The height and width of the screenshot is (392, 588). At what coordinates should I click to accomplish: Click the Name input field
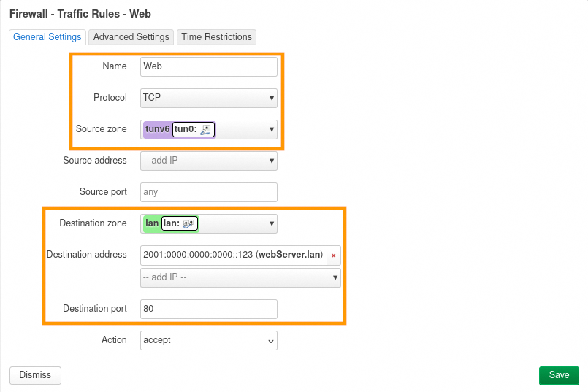(x=208, y=66)
